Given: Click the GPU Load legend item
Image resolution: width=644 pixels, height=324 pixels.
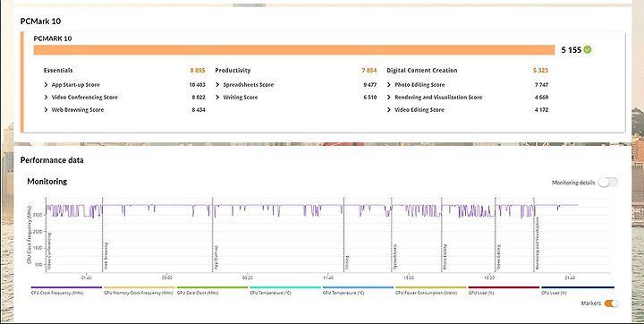Looking at the screenshot, I should click(x=504, y=290).
